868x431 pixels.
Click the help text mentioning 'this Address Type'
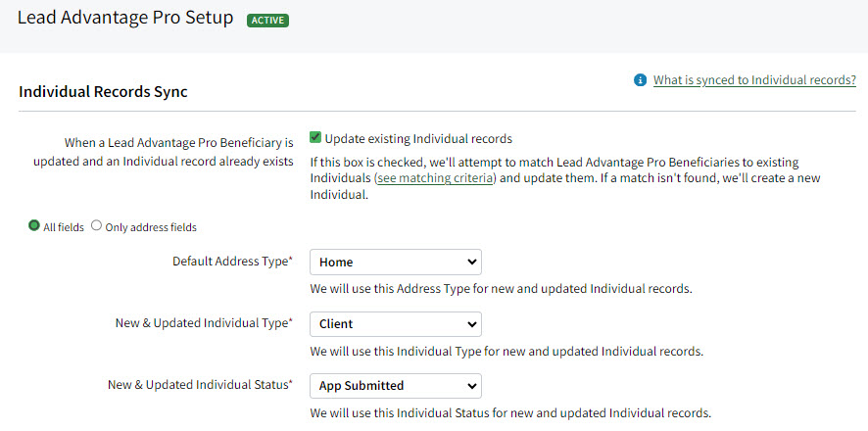coord(501,289)
